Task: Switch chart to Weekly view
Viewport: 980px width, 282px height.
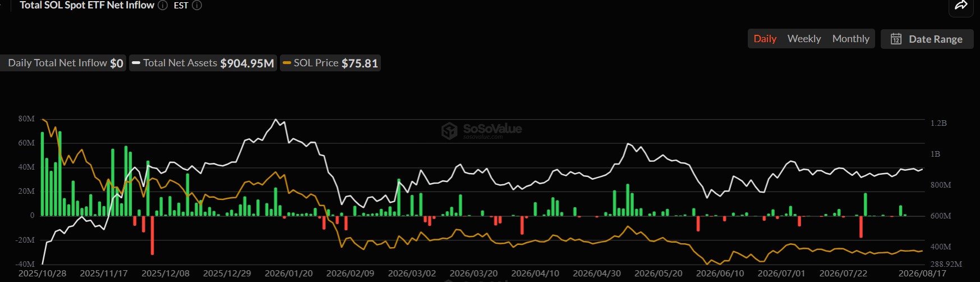Action: 804,39
